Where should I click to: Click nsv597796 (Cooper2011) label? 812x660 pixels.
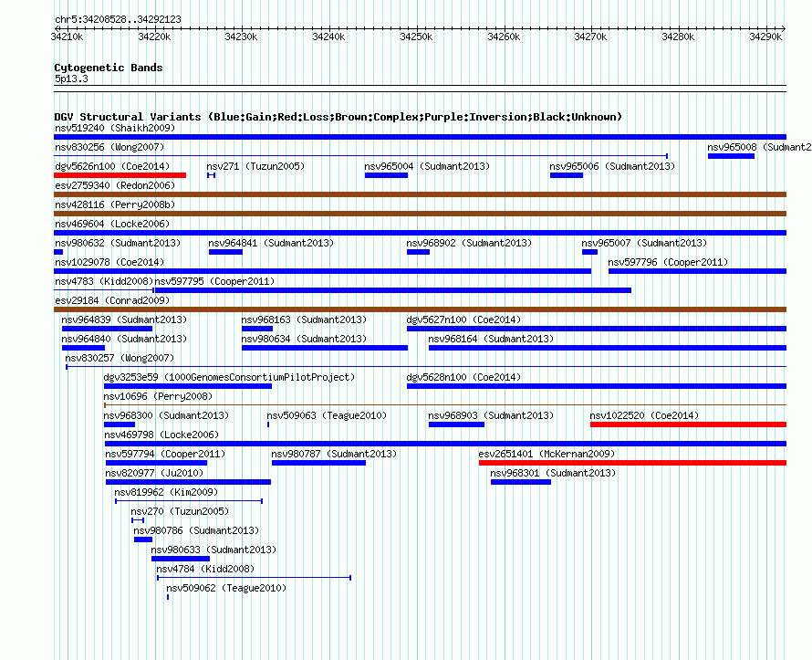click(x=668, y=262)
